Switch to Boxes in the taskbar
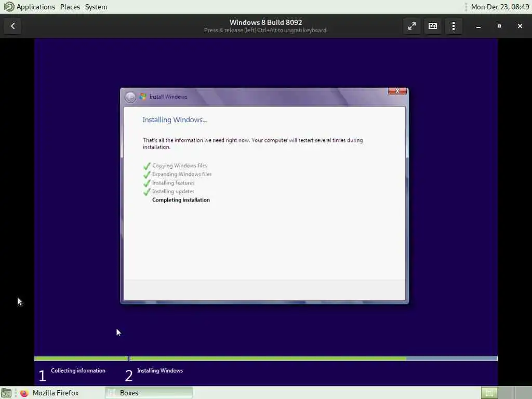 click(x=149, y=393)
